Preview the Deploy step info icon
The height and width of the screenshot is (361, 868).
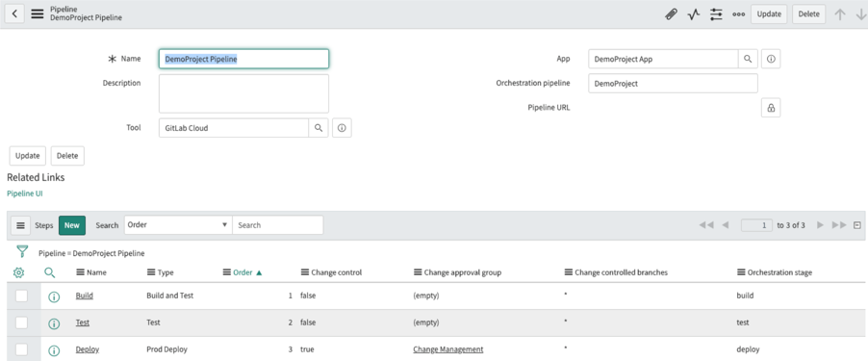(x=54, y=350)
